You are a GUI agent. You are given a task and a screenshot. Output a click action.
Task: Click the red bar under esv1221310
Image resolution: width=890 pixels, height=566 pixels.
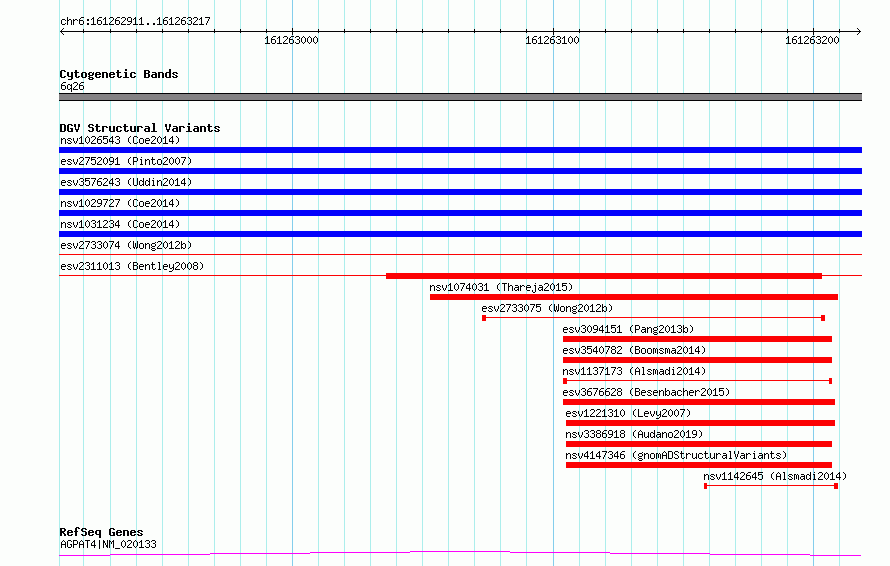click(x=700, y=423)
